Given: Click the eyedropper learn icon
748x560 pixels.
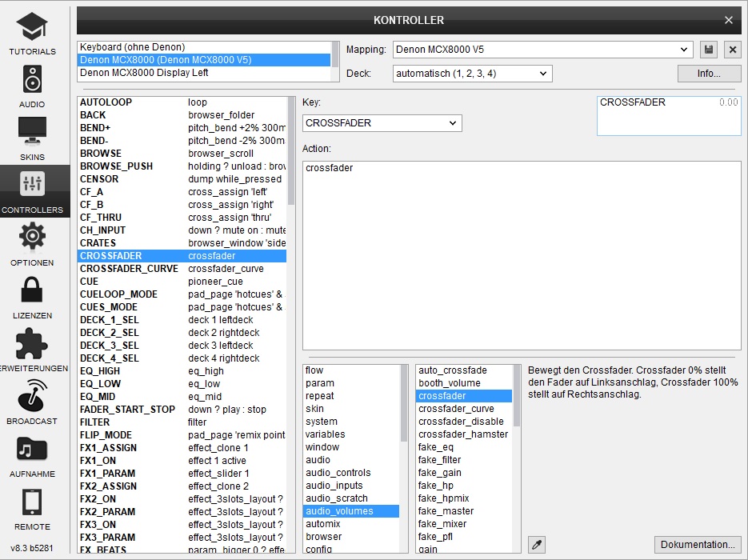Looking at the screenshot, I should pos(537,544).
